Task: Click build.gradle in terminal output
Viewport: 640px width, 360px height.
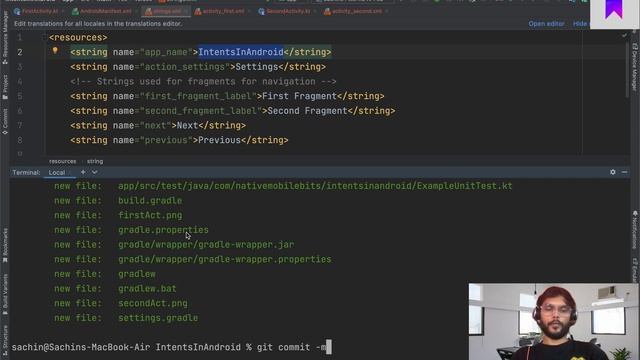Action: pos(150,201)
